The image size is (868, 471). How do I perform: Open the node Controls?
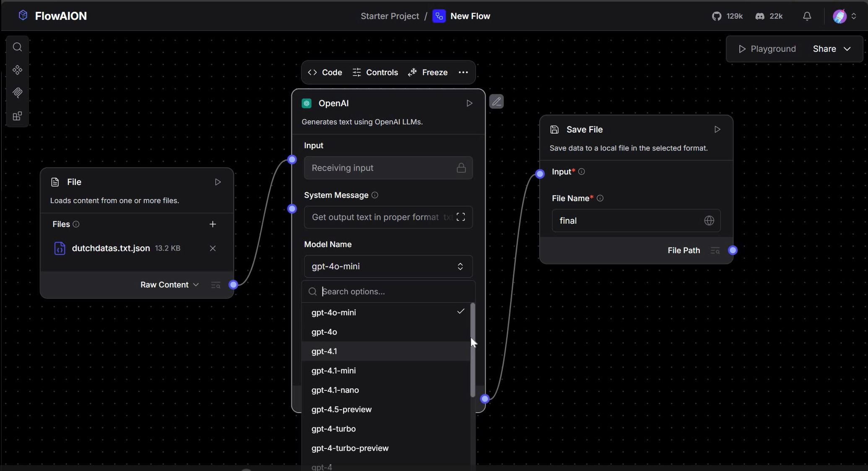coord(375,73)
